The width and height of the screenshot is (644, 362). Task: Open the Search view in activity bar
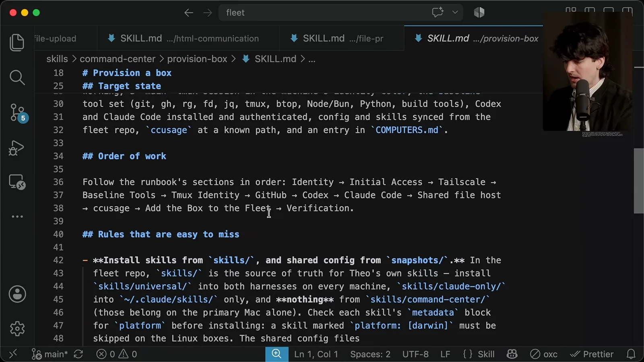[17, 78]
